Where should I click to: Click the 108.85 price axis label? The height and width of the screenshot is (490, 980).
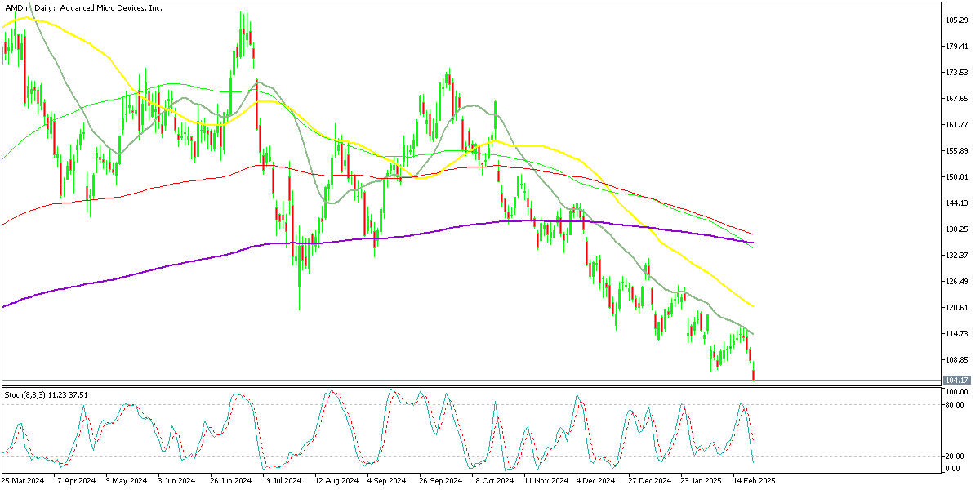(x=957, y=360)
